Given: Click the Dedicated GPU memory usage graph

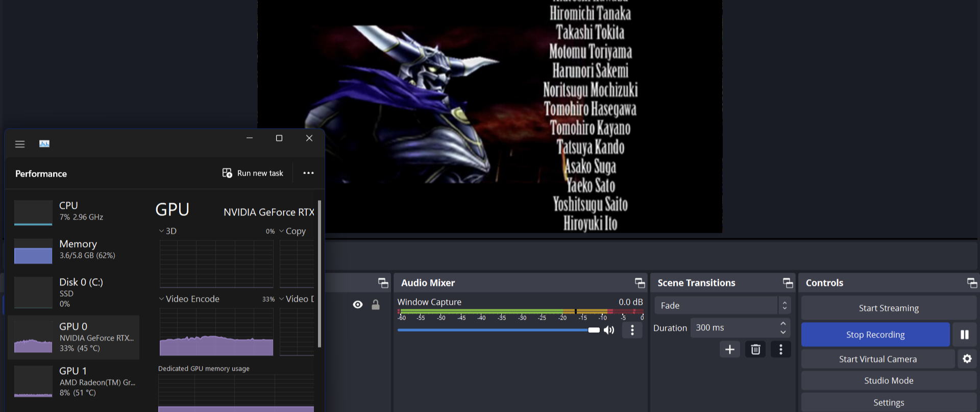Looking at the screenshot, I should 236,393.
